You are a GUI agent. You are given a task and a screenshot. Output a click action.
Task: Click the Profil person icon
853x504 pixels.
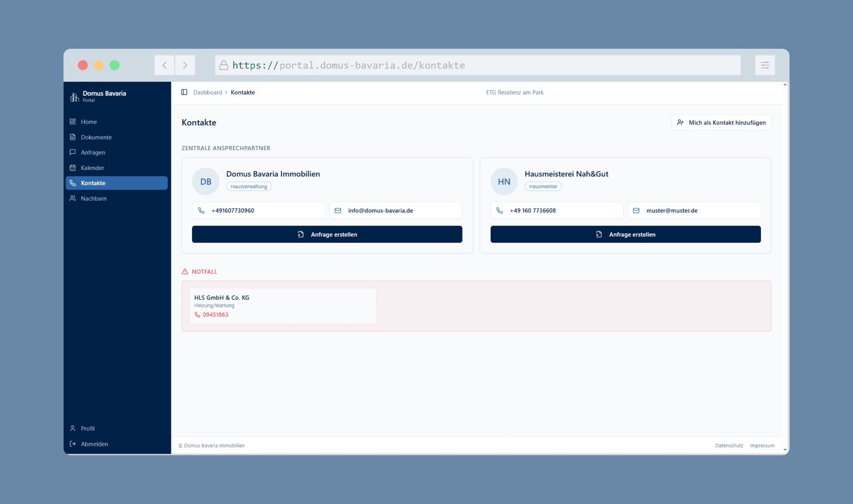tap(73, 428)
